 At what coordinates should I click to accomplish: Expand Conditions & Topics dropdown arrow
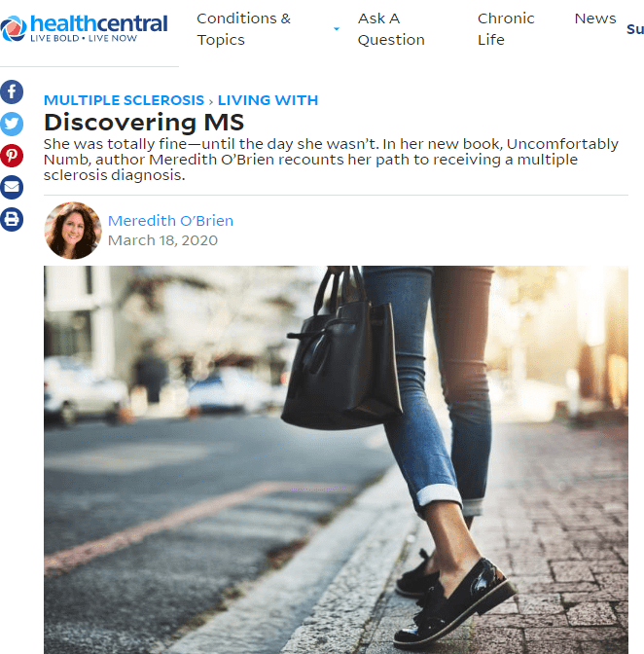tap(337, 29)
